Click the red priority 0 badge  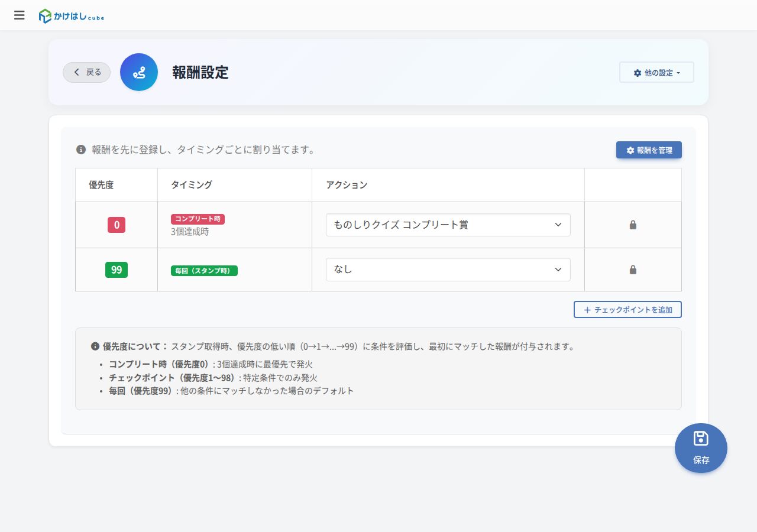click(117, 225)
